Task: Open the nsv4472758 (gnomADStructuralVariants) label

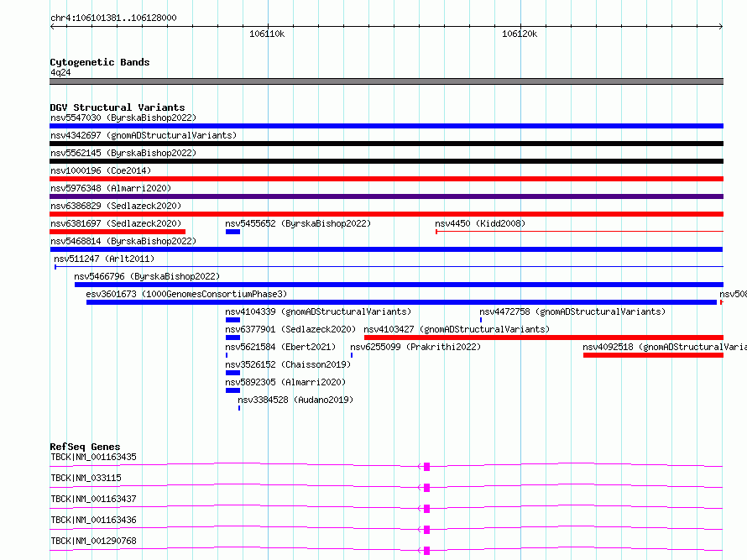Action: 572,311
